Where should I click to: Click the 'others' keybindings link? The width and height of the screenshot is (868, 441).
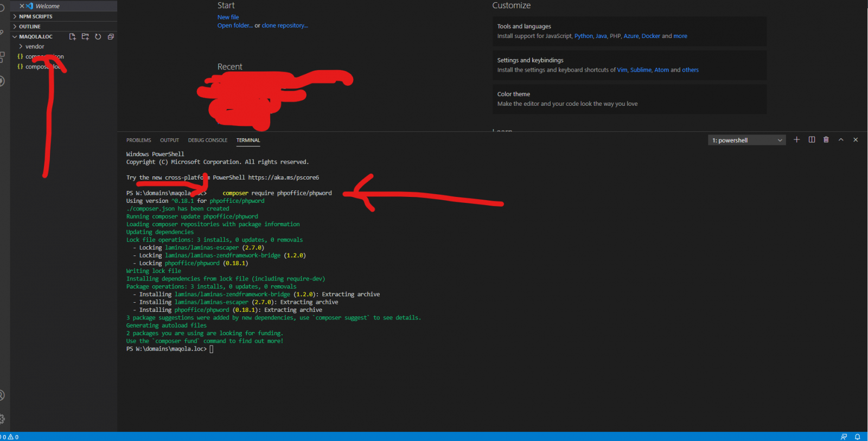[x=690, y=70]
